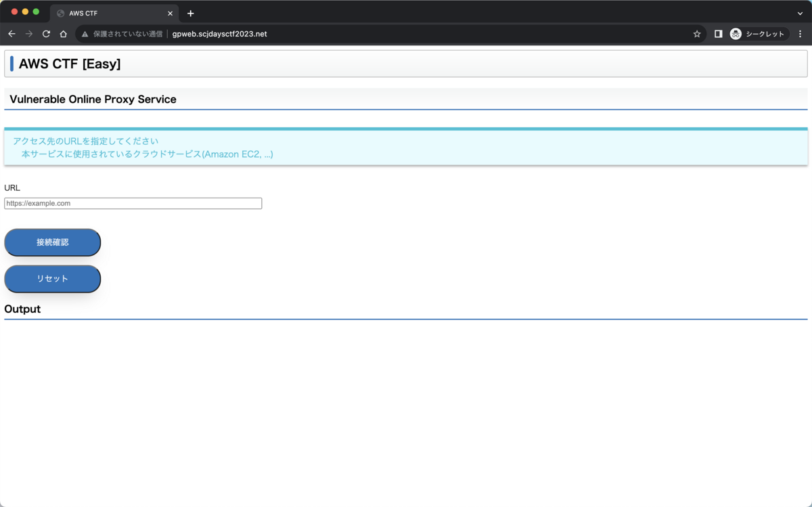Click the green maximize window button
The height and width of the screenshot is (507, 812).
point(37,12)
